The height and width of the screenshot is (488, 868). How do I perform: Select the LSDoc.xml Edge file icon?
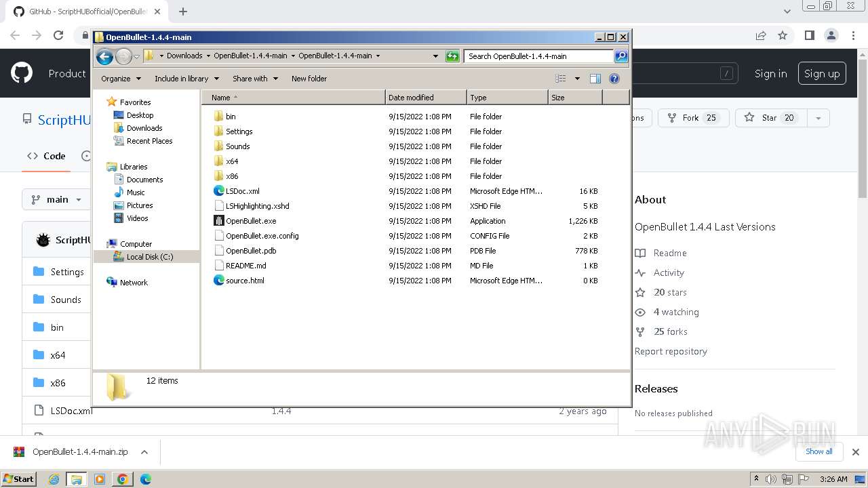(x=218, y=191)
